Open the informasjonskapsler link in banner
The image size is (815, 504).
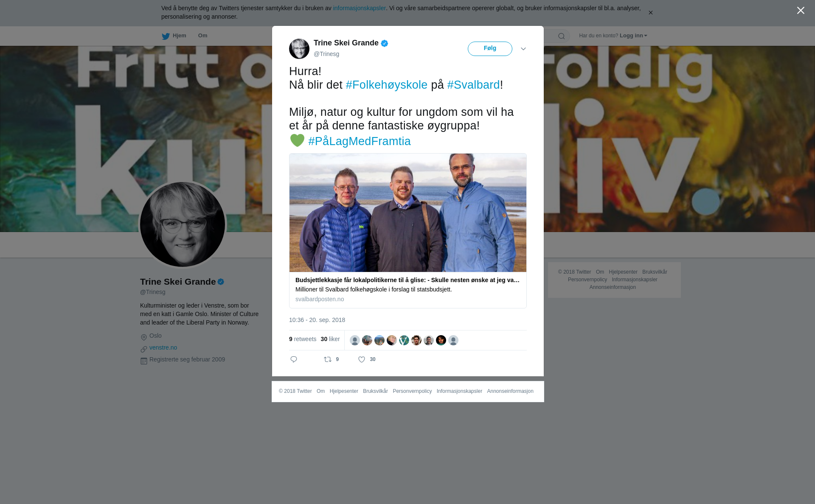359,8
